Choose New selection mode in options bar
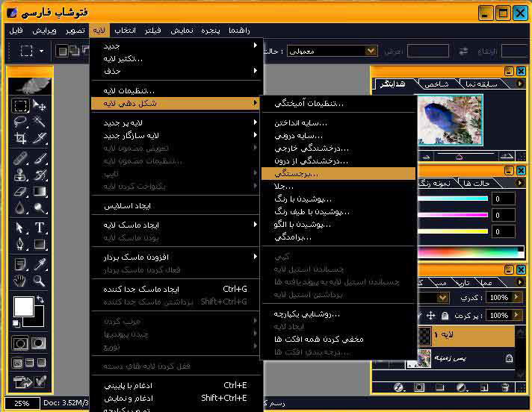Screen dimensions: 532x412 click(63, 51)
